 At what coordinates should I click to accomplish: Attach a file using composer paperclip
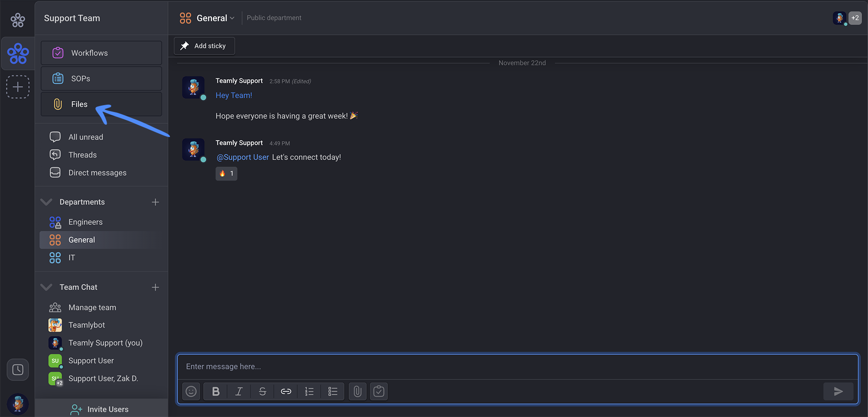(x=358, y=392)
